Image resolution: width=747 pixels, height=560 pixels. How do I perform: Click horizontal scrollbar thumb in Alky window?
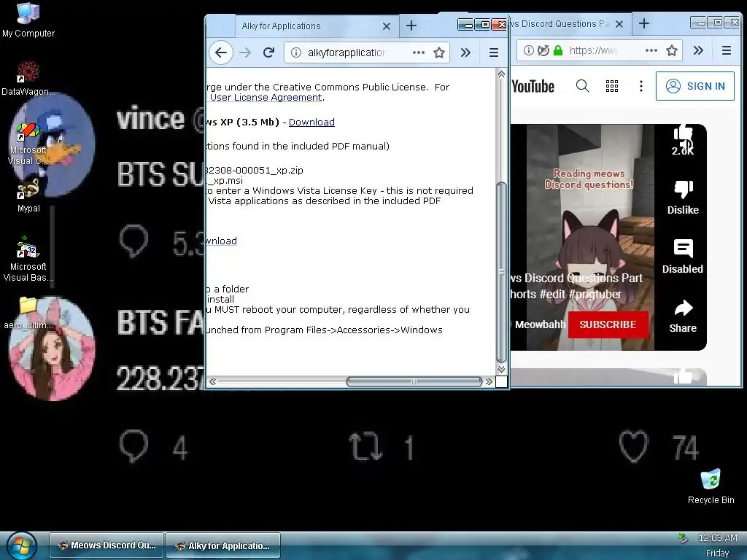tap(414, 381)
